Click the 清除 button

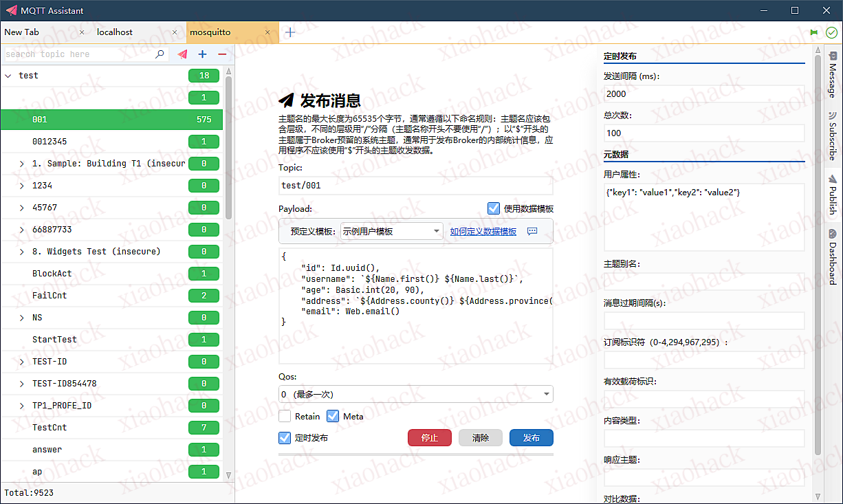[481, 438]
